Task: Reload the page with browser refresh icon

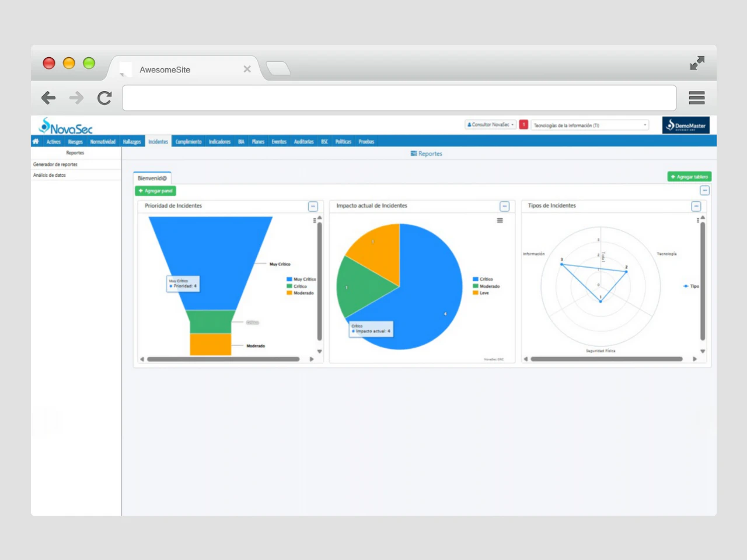Action: (104, 98)
